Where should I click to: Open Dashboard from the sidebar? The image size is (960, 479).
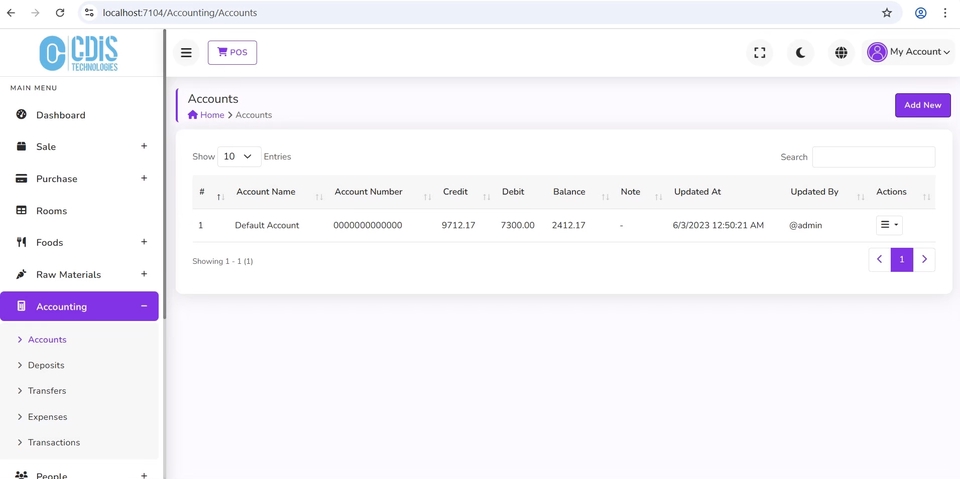click(60, 115)
